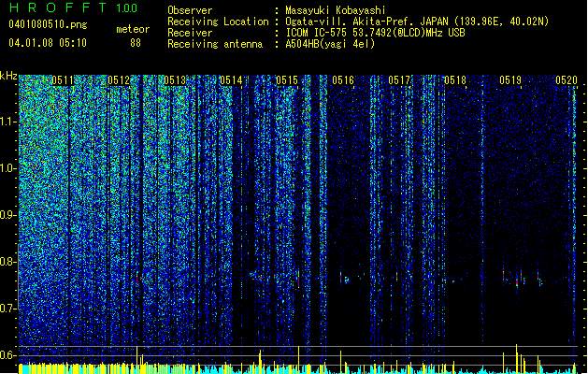The image size is (588, 374).
Task: Click the 0512 time marker
Action: 119,80
